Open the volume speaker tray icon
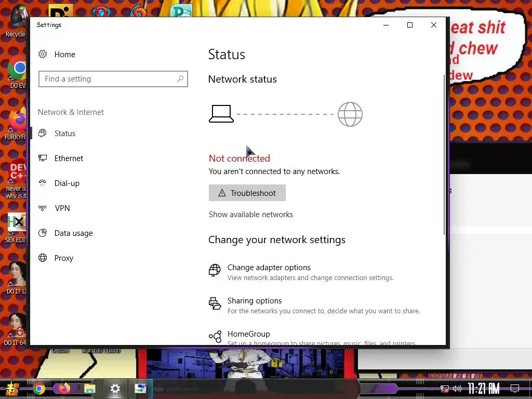The width and height of the screenshot is (532, 399). [457, 389]
